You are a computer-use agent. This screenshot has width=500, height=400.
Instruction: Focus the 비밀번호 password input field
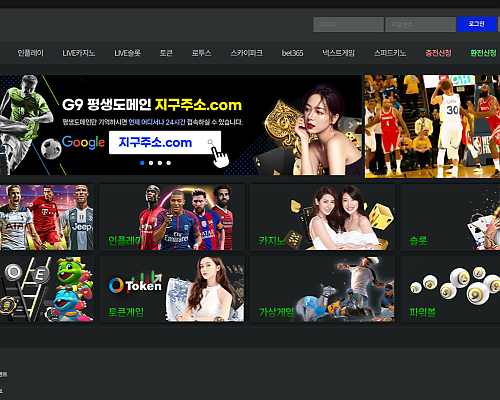420,24
